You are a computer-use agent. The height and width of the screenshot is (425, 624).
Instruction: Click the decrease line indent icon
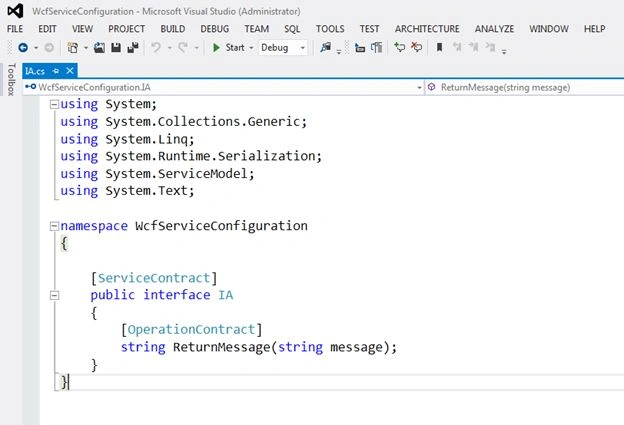[x=360, y=48]
